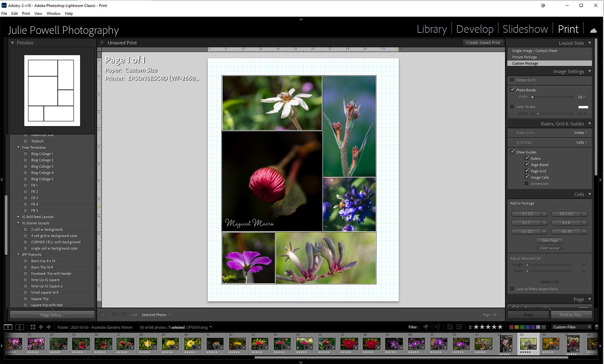Viewport: 604px width, 364px height.
Task: Click the Print to File button
Action: pyautogui.click(x=571, y=315)
